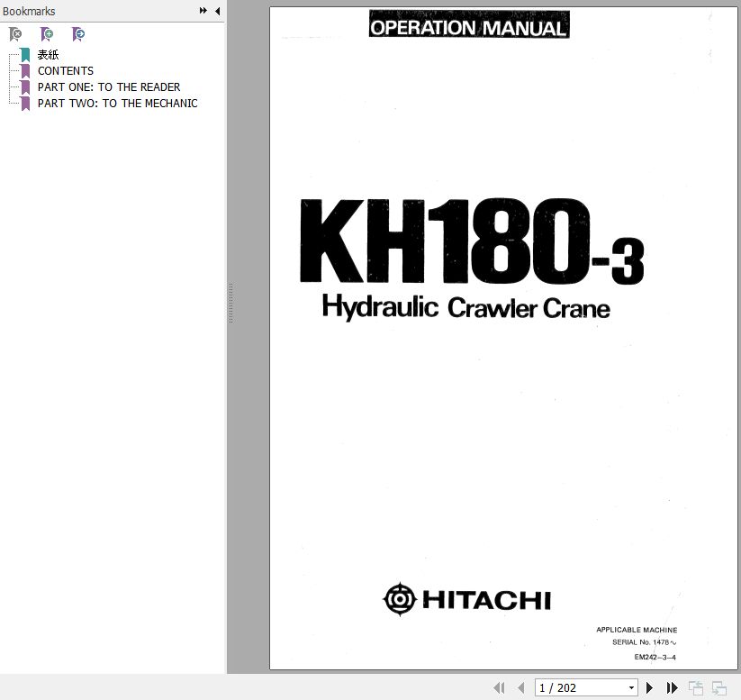This screenshot has width=741, height=700.
Task: Jump to the last page
Action: pyautogui.click(x=672, y=687)
